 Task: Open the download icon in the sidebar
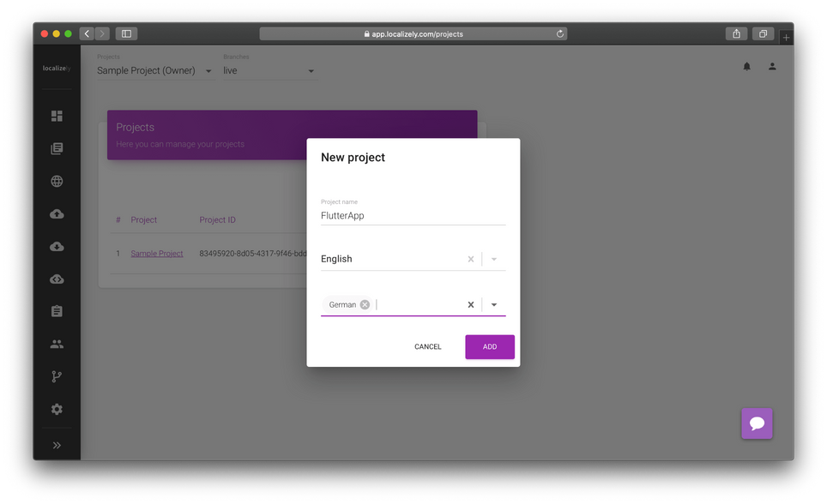pos(57,246)
